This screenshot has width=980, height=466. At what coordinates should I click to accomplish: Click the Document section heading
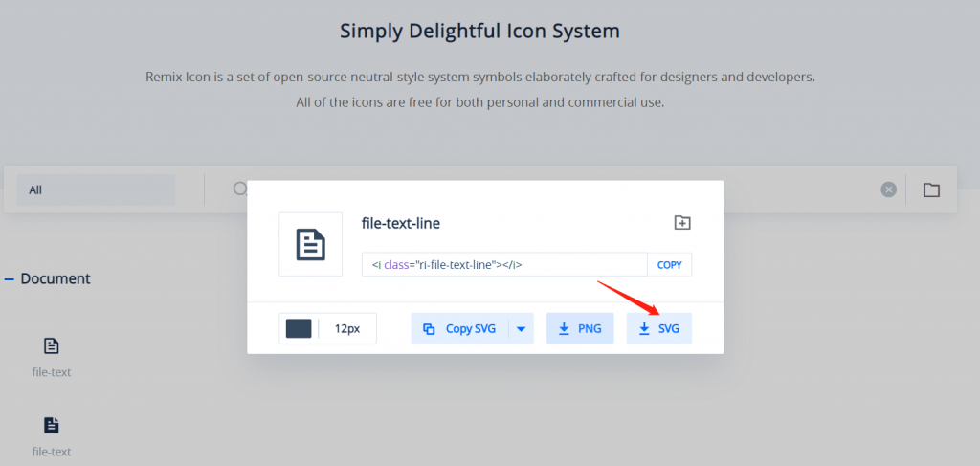(56, 279)
